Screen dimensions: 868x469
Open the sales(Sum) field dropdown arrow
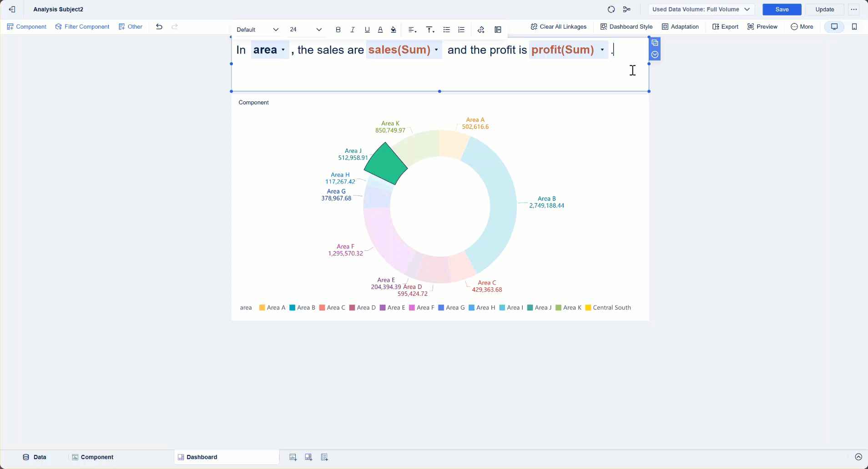point(436,50)
